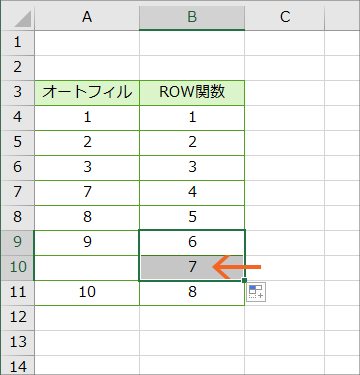Image resolution: width=360 pixels, height=375 pixels.
Task: Click the fill handle of selection
Action: coord(244,280)
